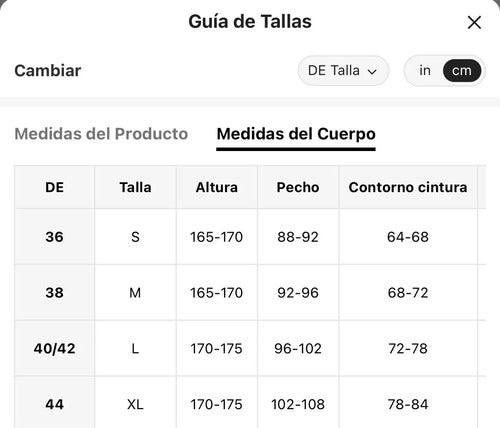Click the Pecho column header
This screenshot has height=428, width=500.
point(298,187)
